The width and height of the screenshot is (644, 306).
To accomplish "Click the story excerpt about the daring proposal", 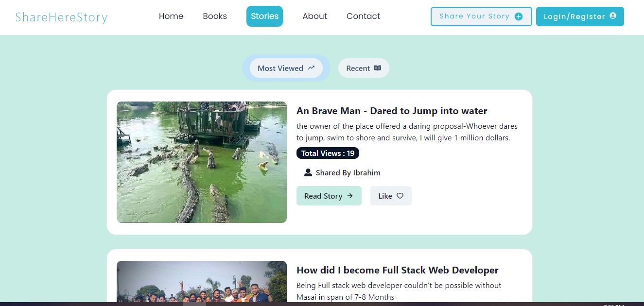I will 407,132.
